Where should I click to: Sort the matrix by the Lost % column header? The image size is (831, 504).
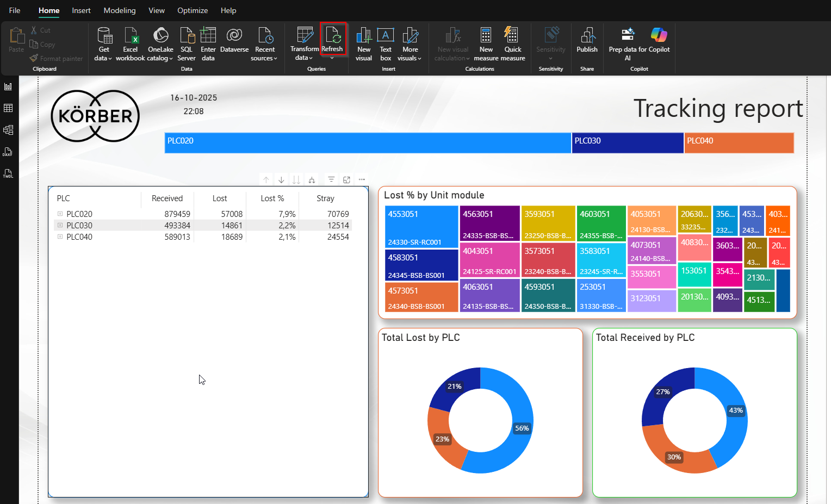point(272,198)
